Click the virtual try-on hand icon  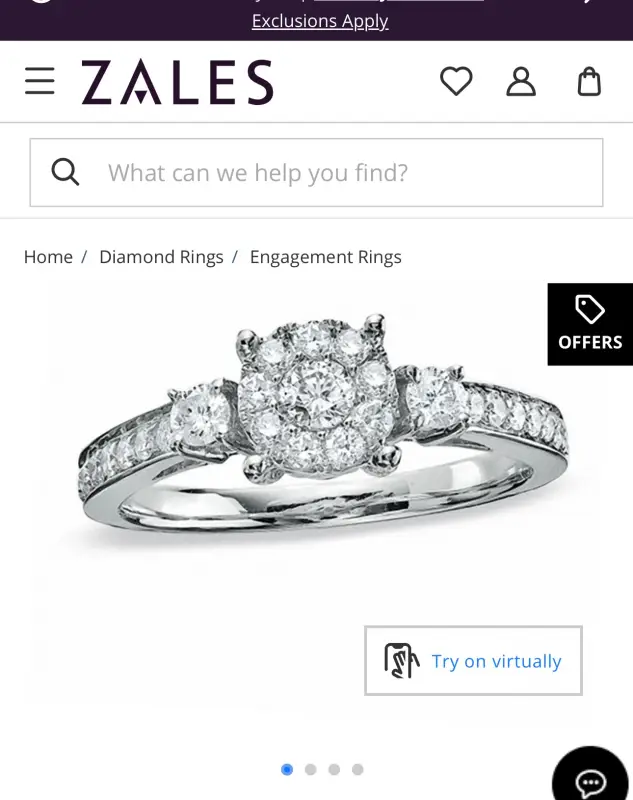pyautogui.click(x=401, y=661)
